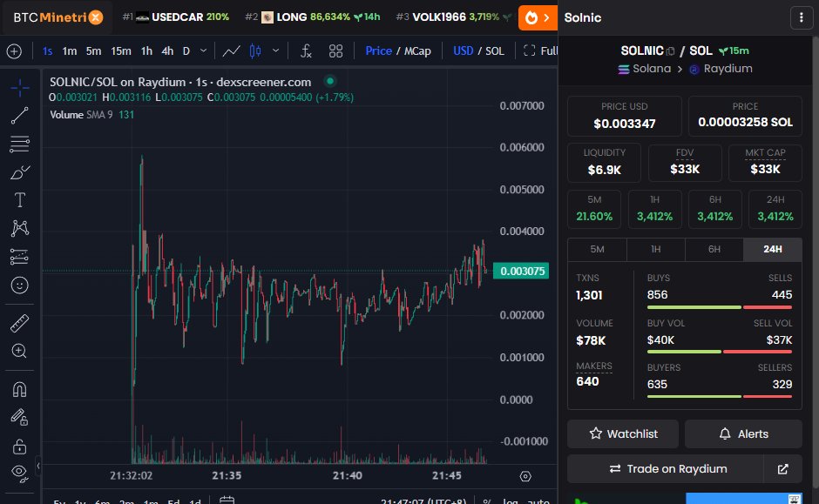Switch to line chart style icon

pos(232,51)
